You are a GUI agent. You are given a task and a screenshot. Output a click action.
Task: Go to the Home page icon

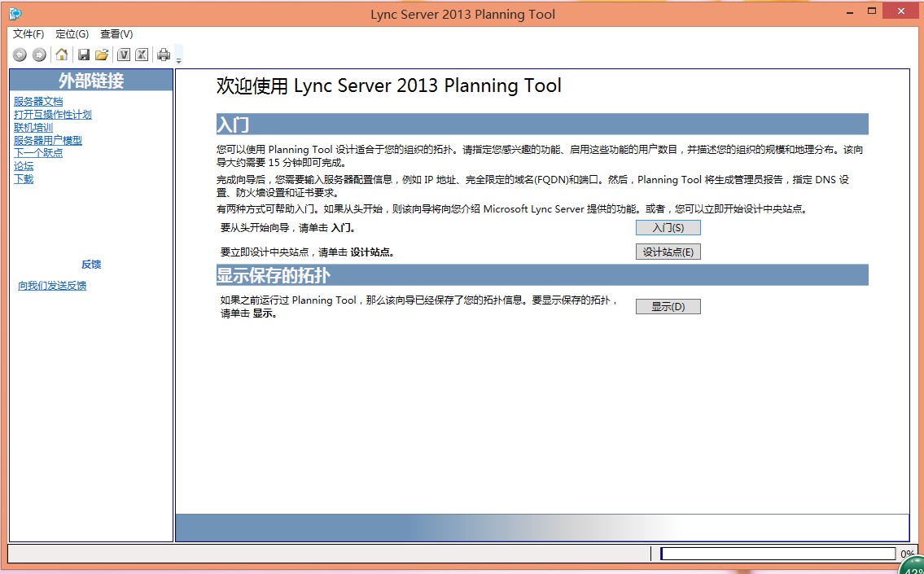61,55
